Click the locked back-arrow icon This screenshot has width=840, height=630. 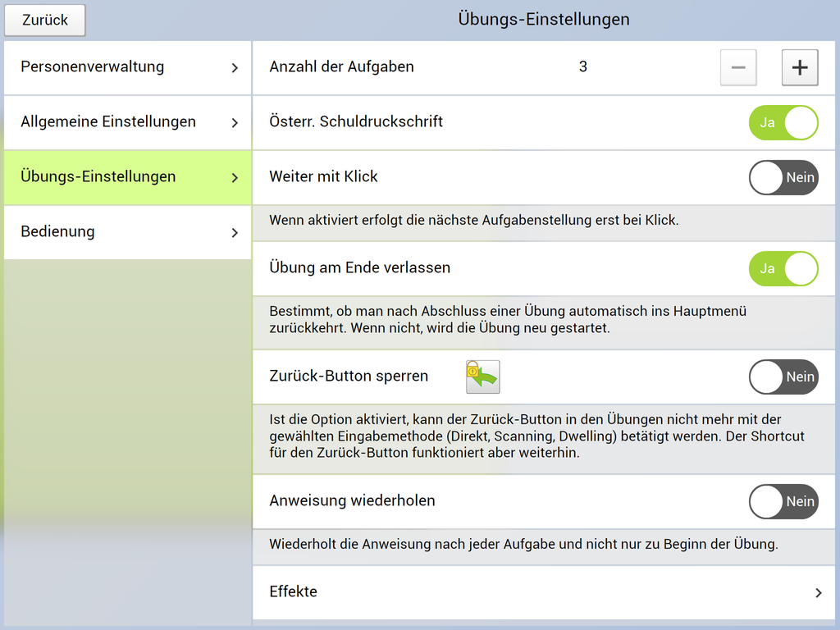coord(482,377)
